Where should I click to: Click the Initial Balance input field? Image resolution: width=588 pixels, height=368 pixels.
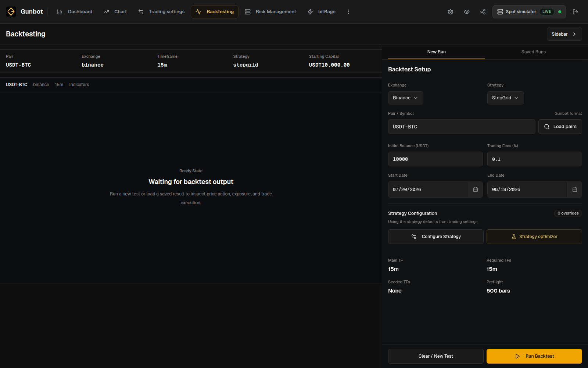(435, 159)
